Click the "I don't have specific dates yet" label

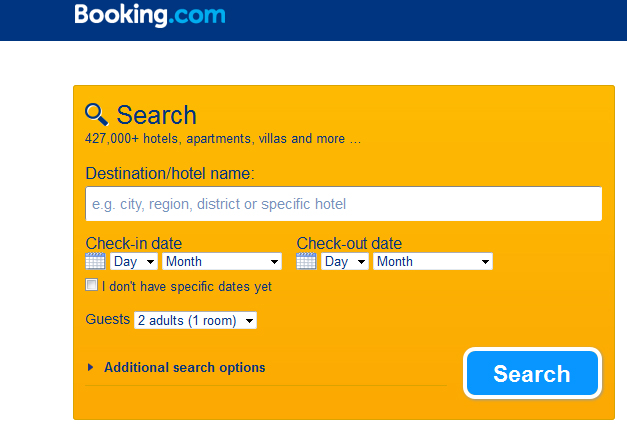(x=187, y=286)
